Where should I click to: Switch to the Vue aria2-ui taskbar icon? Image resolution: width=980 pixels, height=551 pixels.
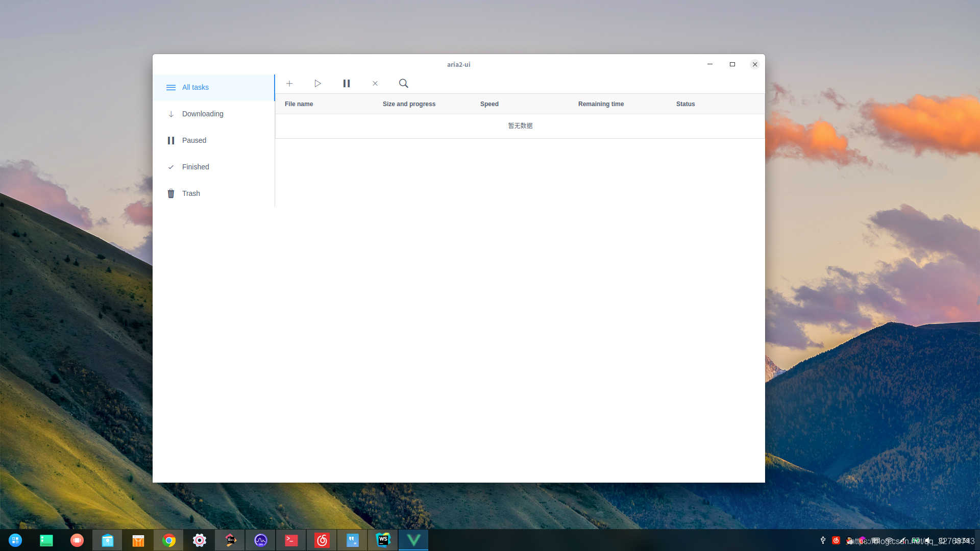(413, 540)
